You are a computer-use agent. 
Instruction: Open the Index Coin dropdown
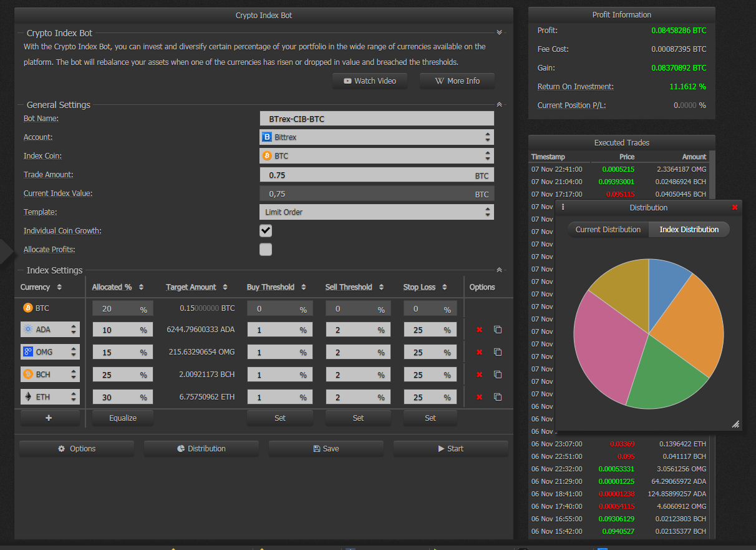[x=377, y=156]
